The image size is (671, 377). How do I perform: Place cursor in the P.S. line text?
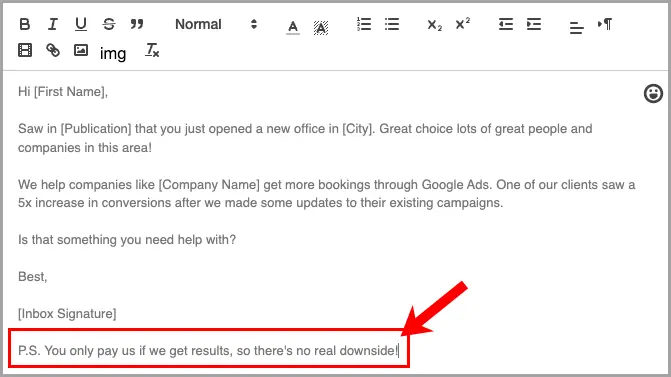208,351
